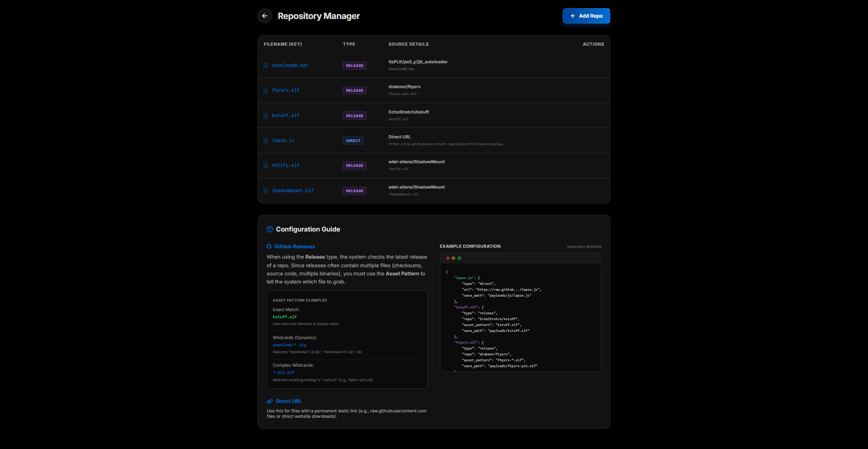Click the example configuration code block
Image resolution: width=868 pixels, height=449 pixels.
pos(520,317)
